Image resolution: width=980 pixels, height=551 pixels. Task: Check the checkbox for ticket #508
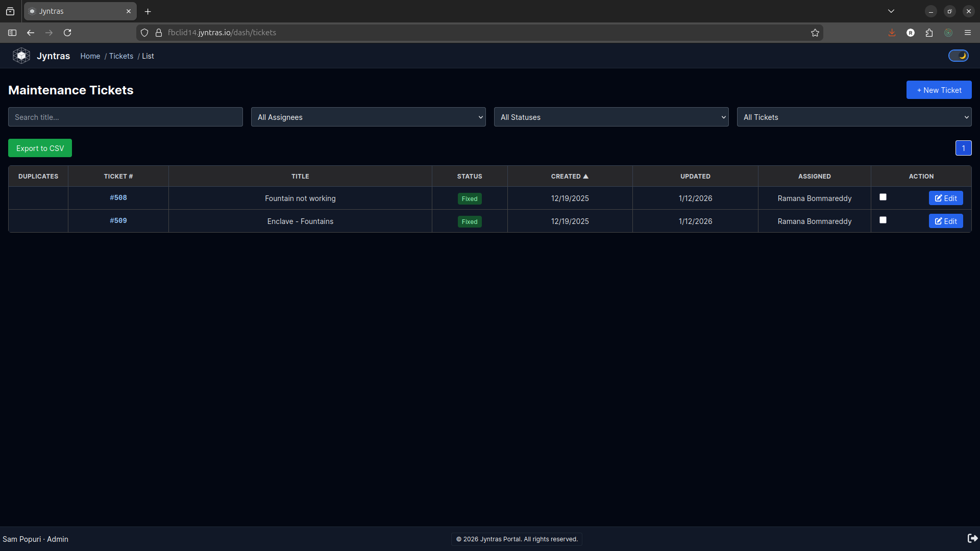883,197
